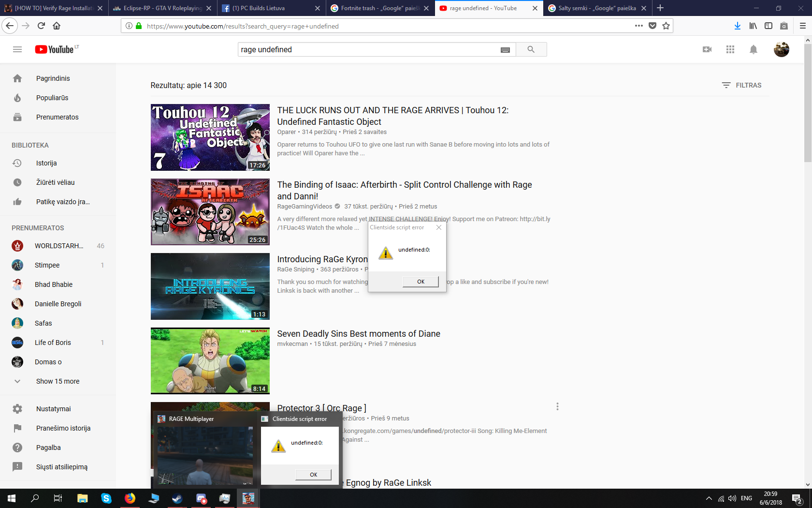Click the page vertical scrollbar thumb
This screenshot has height=508, width=812.
pos(808,104)
